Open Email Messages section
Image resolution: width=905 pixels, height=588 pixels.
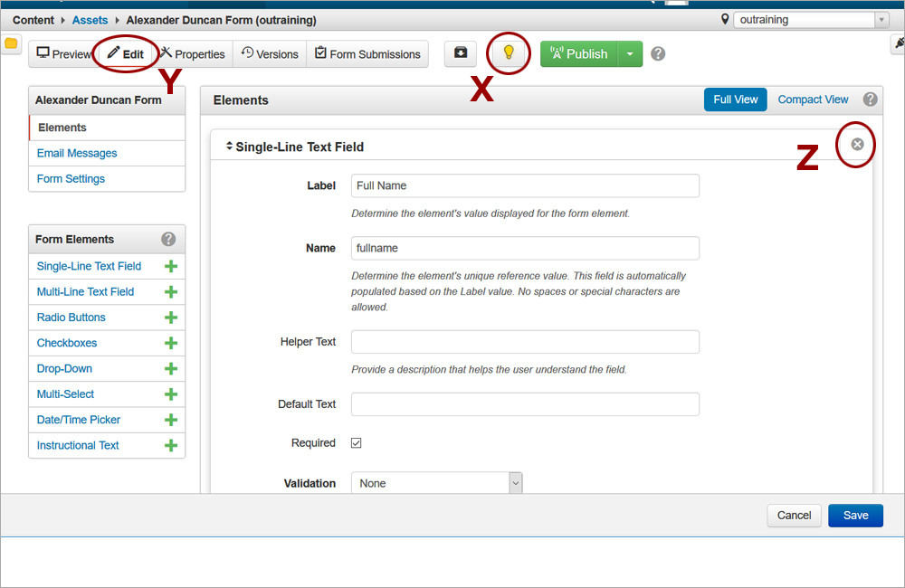click(77, 153)
